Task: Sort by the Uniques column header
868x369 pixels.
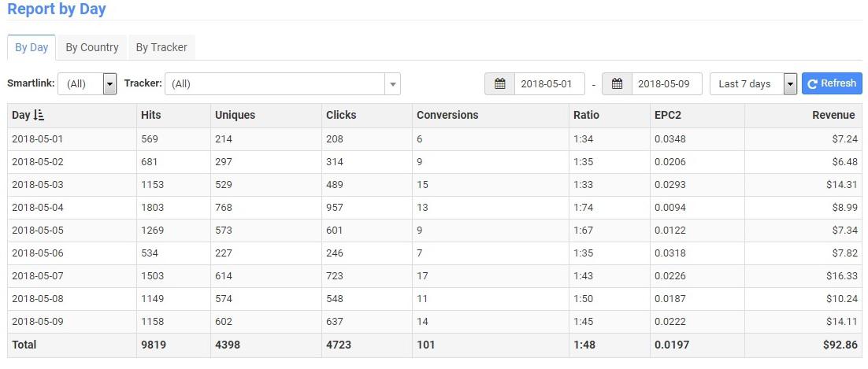Action: tap(235, 115)
